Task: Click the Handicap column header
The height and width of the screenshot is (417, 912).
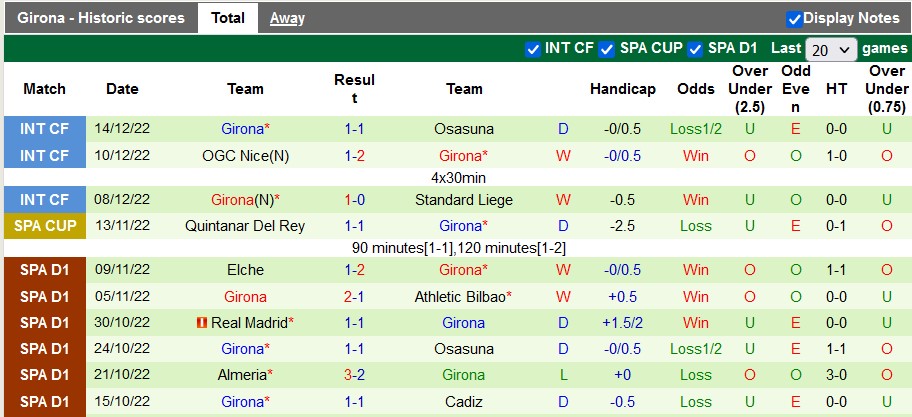Action: 622,89
